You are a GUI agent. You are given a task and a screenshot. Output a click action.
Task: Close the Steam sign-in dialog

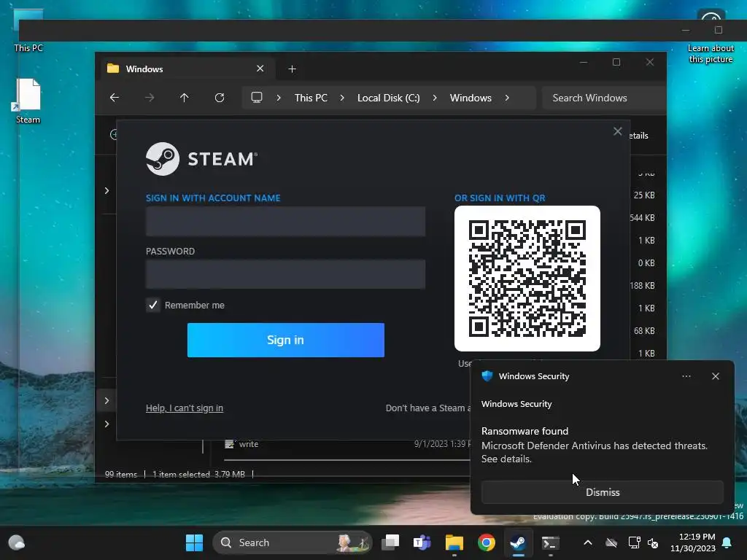(x=617, y=131)
